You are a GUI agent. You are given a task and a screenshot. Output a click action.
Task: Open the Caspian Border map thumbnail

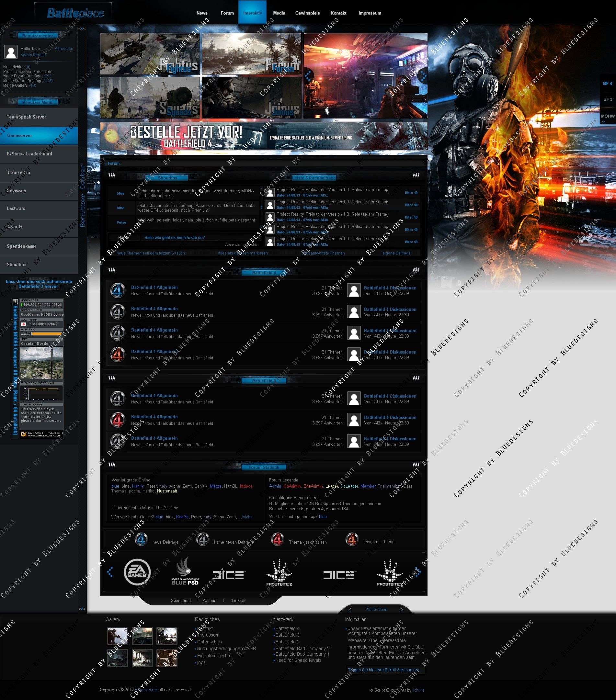pos(41,363)
